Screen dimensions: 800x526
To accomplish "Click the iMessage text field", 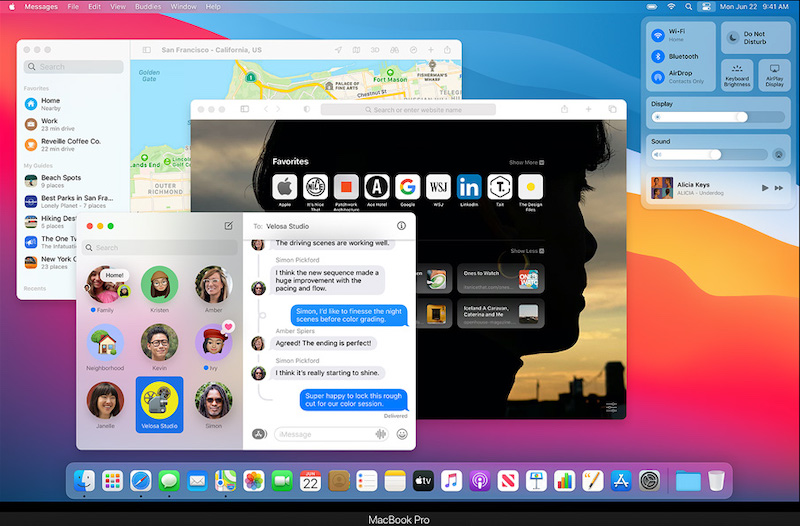I will coord(320,434).
